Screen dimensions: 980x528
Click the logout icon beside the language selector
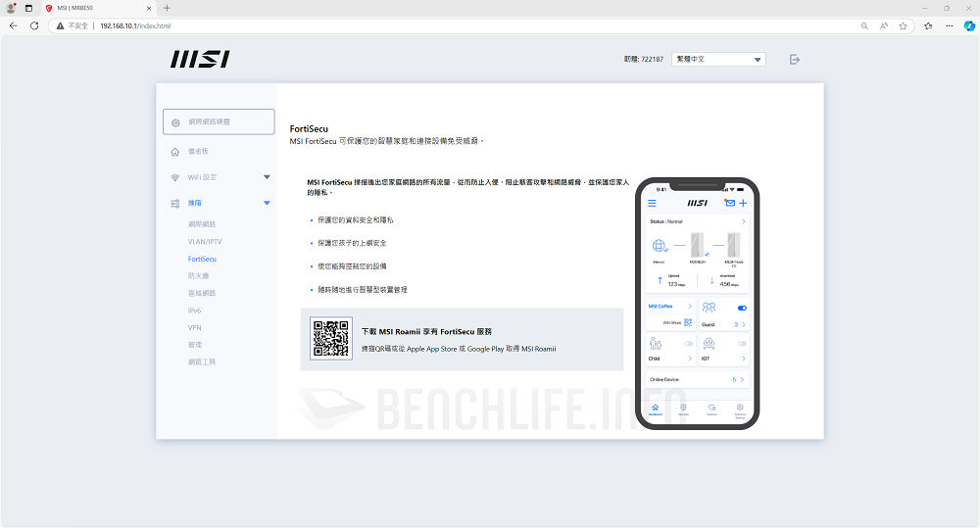click(795, 60)
